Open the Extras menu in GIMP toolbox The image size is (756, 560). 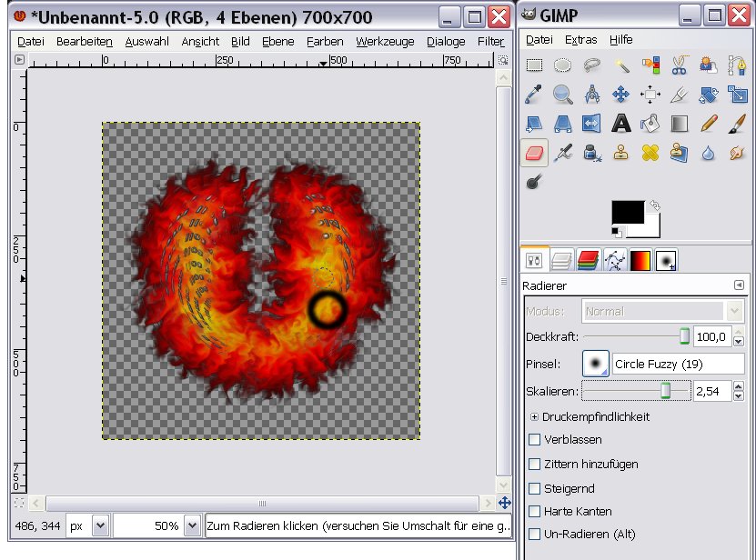[581, 39]
